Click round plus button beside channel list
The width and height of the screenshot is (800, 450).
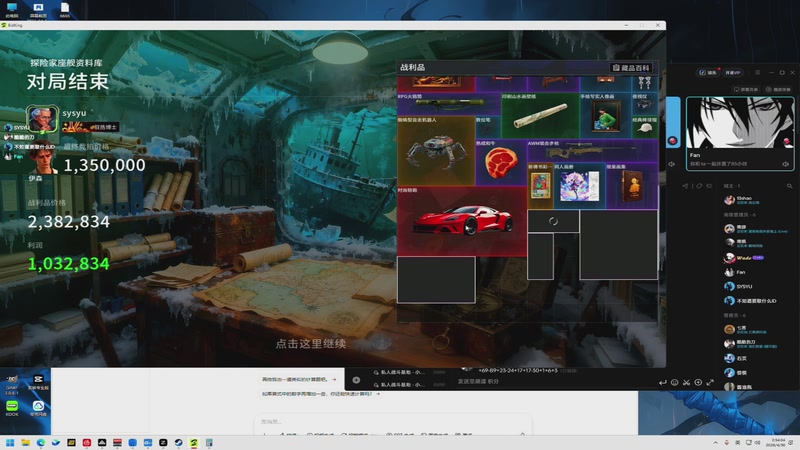tap(356, 380)
